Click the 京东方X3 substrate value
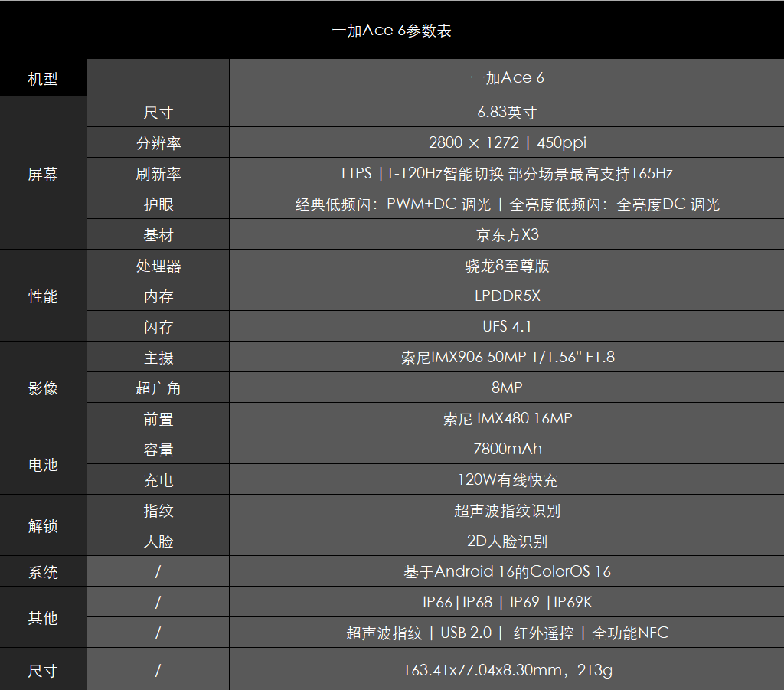This screenshot has height=690, width=784. [507, 234]
